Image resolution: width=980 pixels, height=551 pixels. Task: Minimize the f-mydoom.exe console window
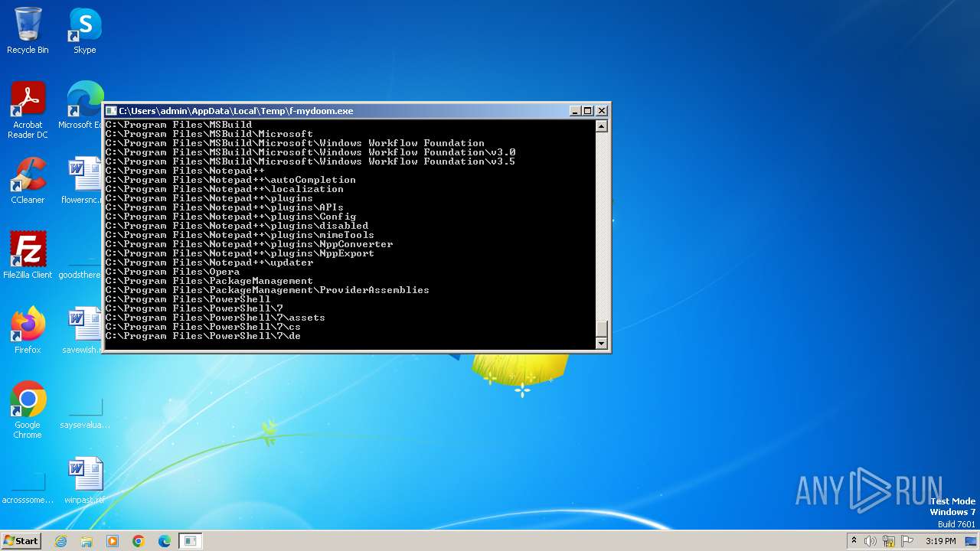point(575,111)
